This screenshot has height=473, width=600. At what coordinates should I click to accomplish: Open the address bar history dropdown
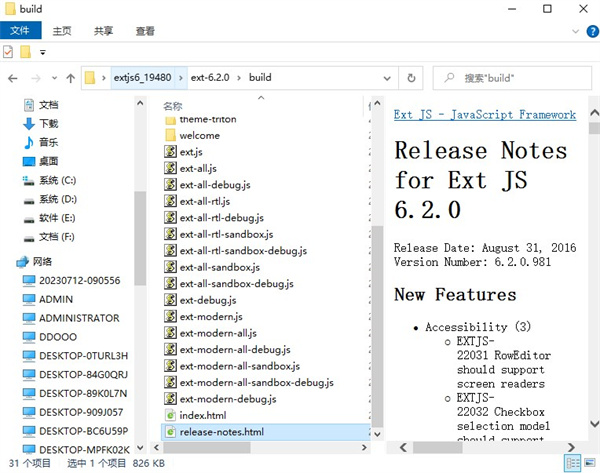click(387, 78)
